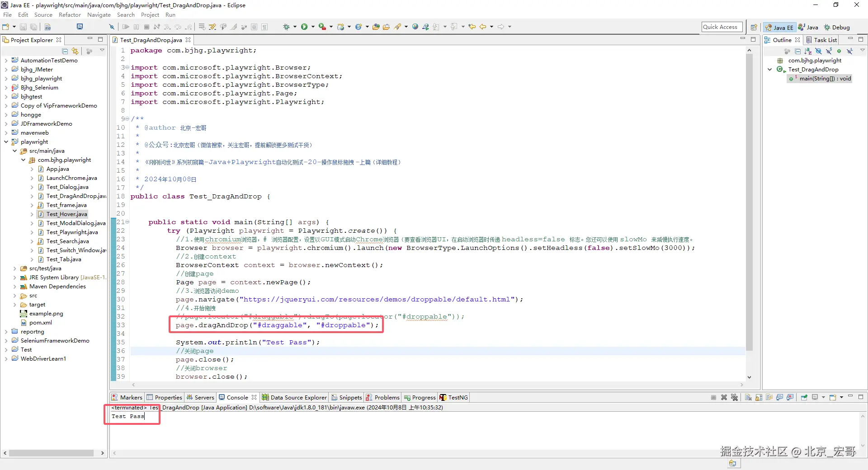Viewport: 868px width, 470px height.
Task: Collapse Test_DragAndDrop in Outline
Action: point(769,69)
